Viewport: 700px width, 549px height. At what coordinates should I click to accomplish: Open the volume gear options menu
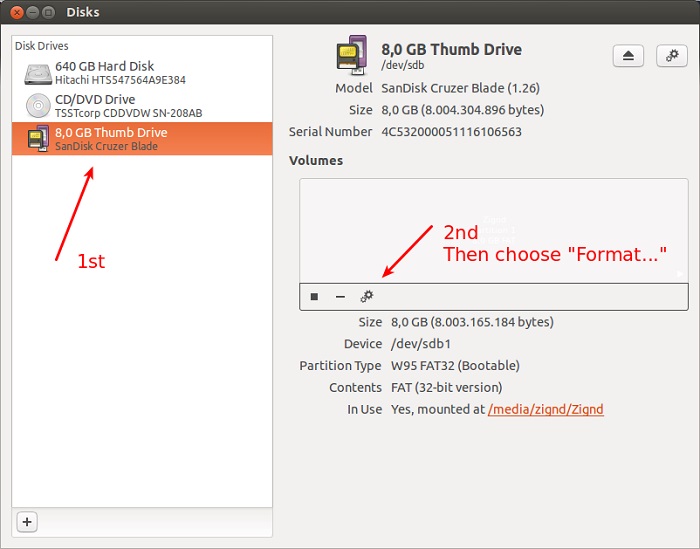[x=367, y=296]
